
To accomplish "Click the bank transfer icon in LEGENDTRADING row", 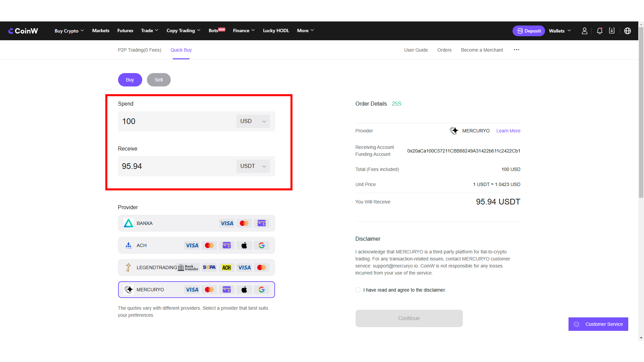I will click(x=188, y=267).
